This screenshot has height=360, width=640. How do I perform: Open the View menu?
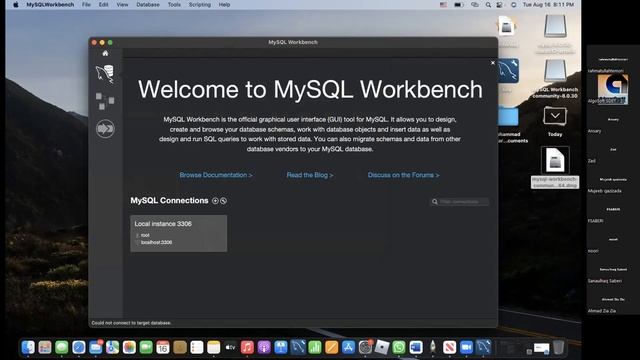tap(122, 4)
